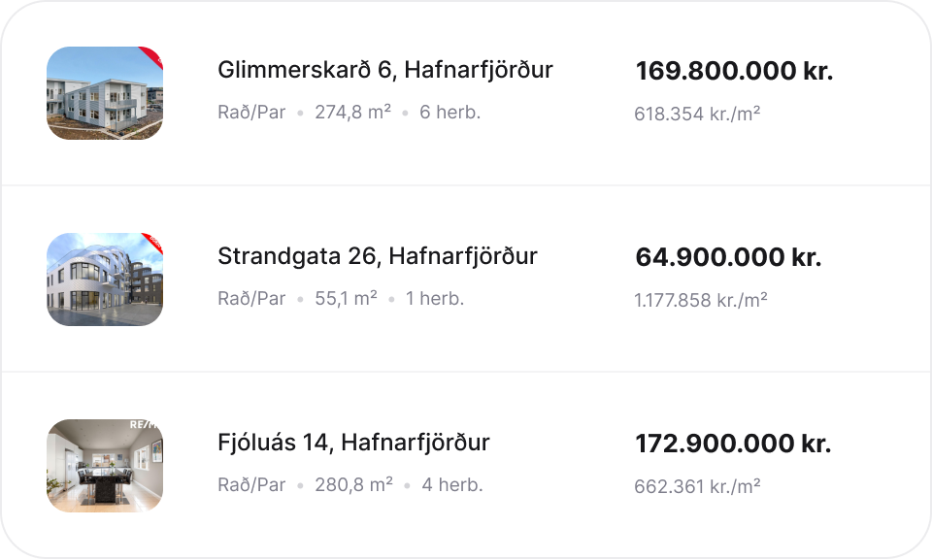Click Rað/Par type in the Glimmerskarð row
The height and width of the screenshot is (560, 932).
click(x=251, y=113)
